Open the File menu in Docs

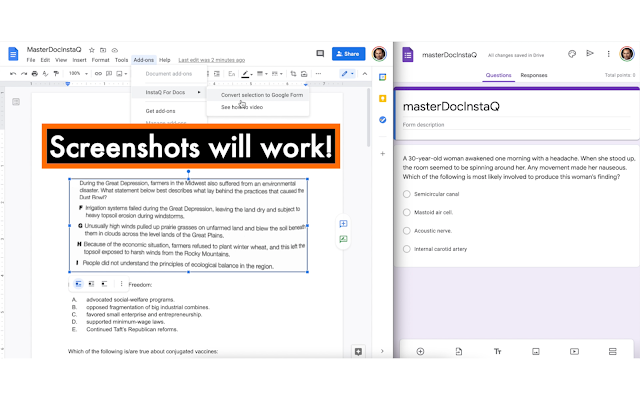coord(31,60)
